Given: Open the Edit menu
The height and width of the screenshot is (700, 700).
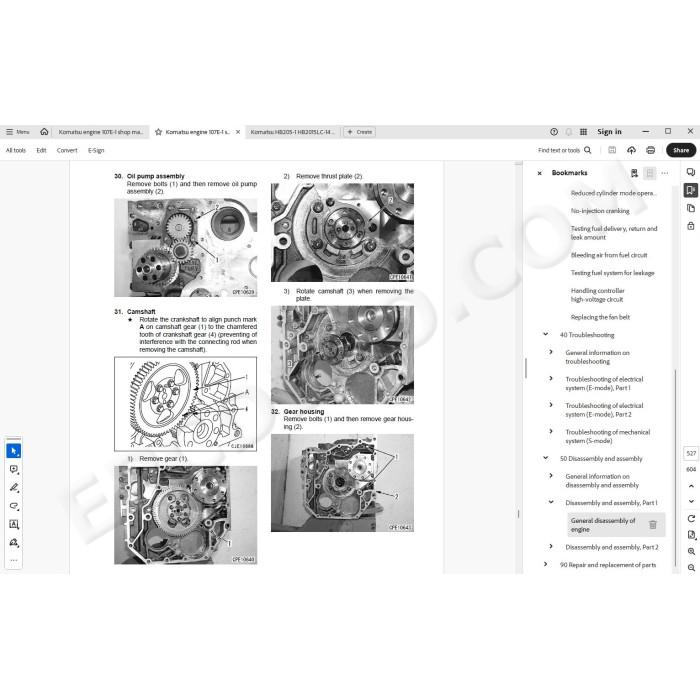Looking at the screenshot, I should 42,150.
